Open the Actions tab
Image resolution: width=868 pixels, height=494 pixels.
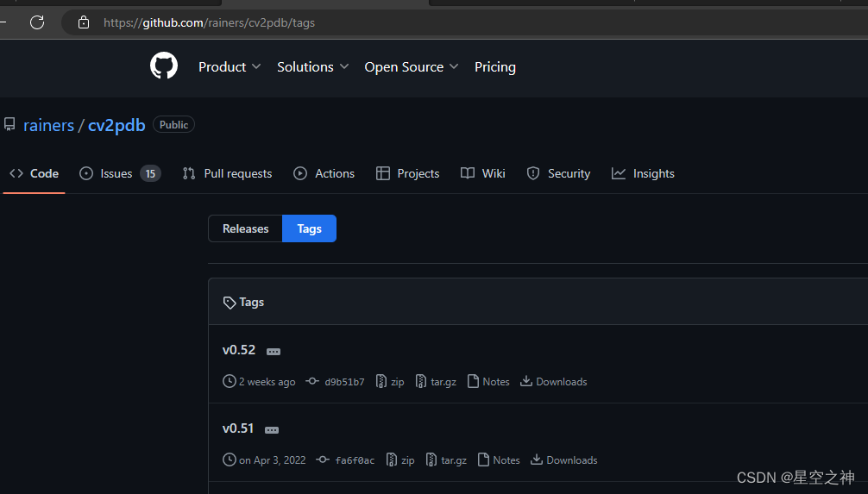click(324, 173)
